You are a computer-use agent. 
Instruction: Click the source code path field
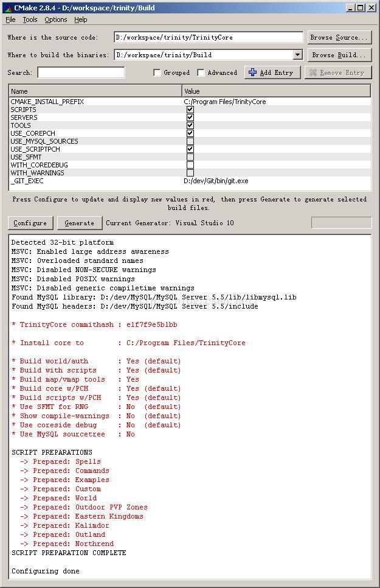[209, 38]
